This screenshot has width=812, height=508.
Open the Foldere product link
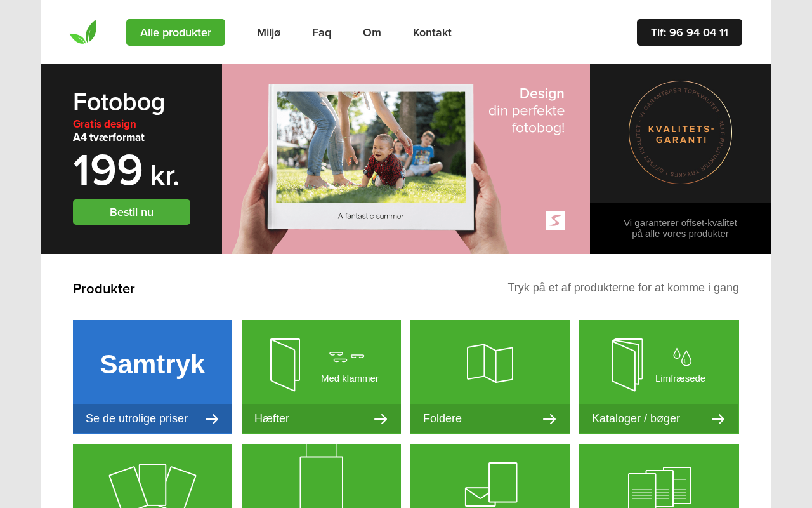coord(442,418)
